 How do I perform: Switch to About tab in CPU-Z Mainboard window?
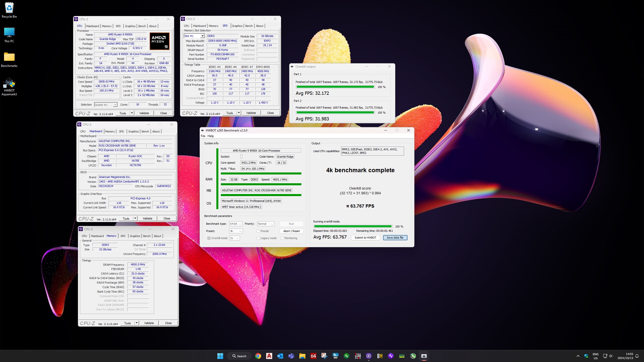[156, 131]
